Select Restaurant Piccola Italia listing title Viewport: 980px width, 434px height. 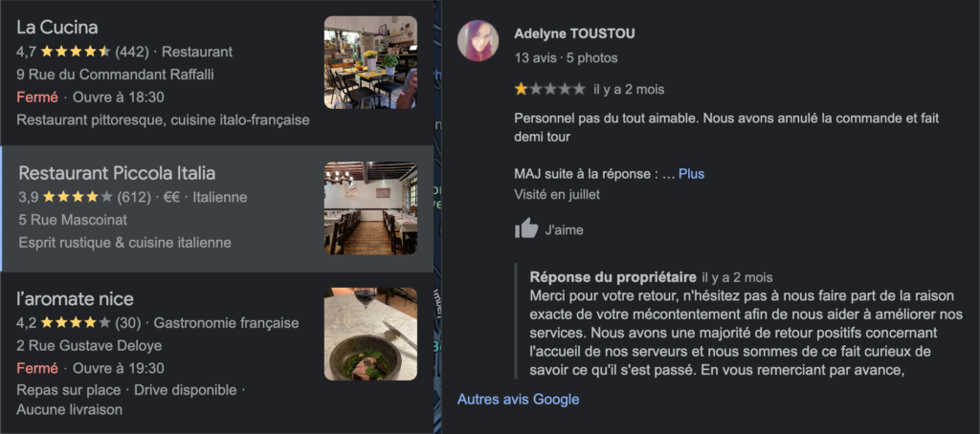coord(117,173)
